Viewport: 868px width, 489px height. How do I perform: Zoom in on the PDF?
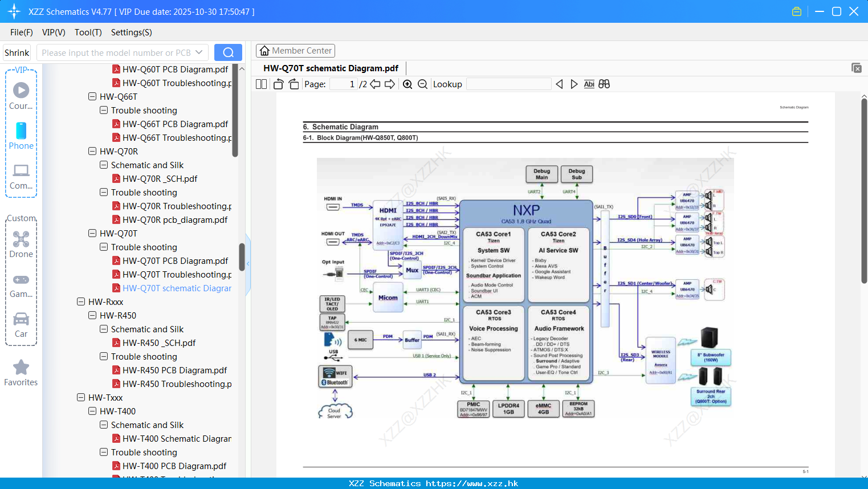point(407,84)
